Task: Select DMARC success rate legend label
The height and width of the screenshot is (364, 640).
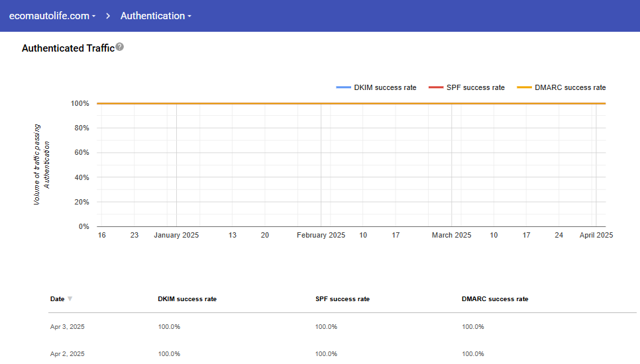Action: 570,87
